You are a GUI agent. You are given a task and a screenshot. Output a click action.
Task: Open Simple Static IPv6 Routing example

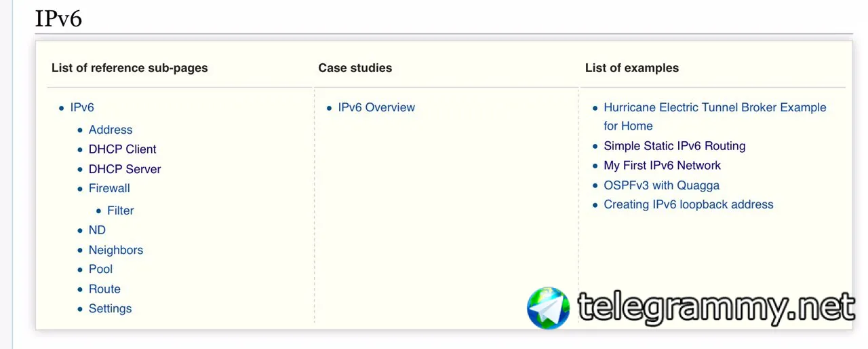point(675,146)
